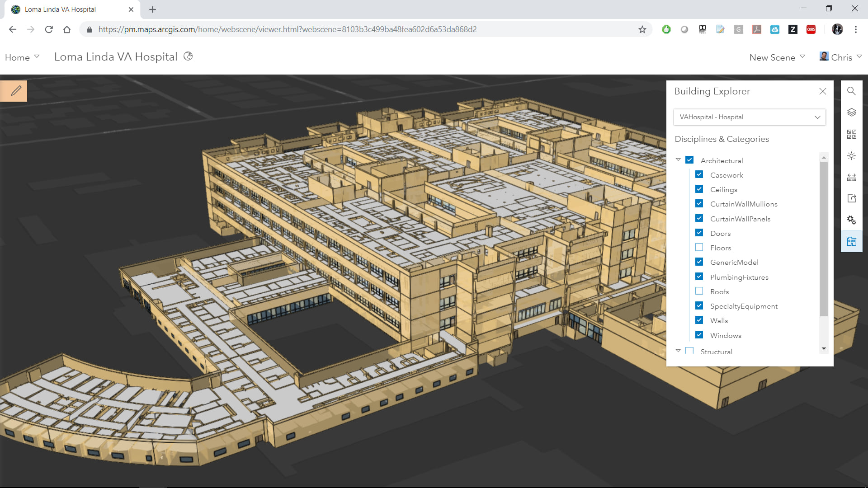Viewport: 868px width, 488px height.
Task: Open the Basemap gallery icon
Action: [x=851, y=134]
